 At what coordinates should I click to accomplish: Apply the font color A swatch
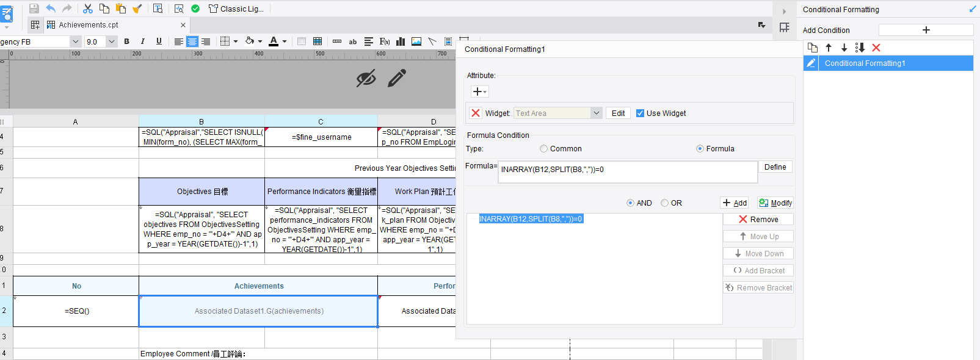[274, 41]
